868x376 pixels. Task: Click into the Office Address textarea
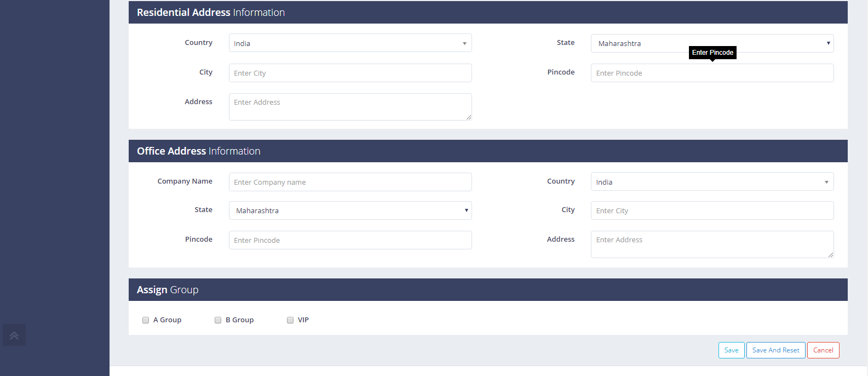(712, 244)
